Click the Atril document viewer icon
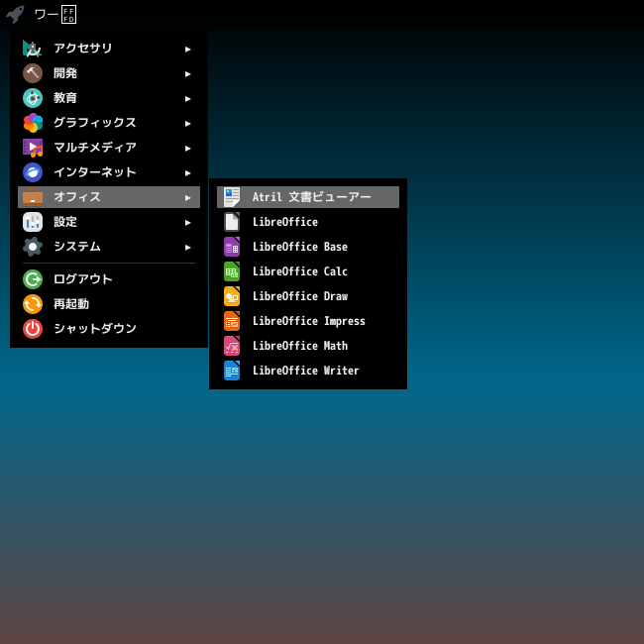Image resolution: width=644 pixels, height=644 pixels. point(232,197)
